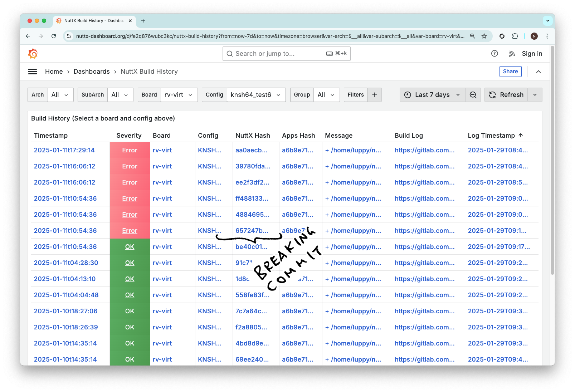Go forward in browser history
The height and width of the screenshot is (392, 575).
pyautogui.click(x=41, y=36)
